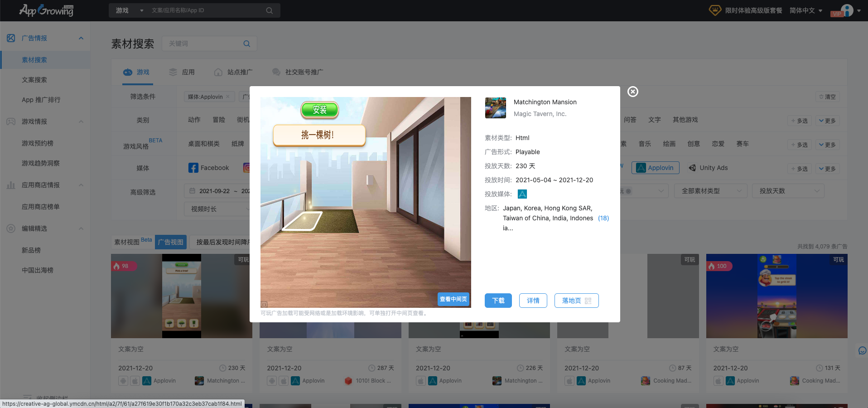The image size is (868, 408).
Task: Select the Facebook media filter
Action: pos(209,168)
